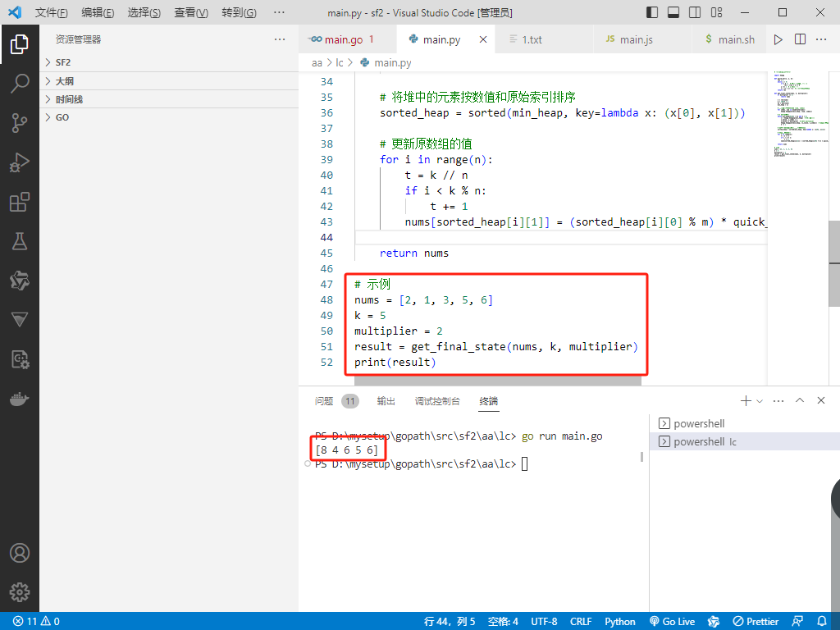Create new terminal with plus icon
Screen dimensions: 840x630
[745, 400]
